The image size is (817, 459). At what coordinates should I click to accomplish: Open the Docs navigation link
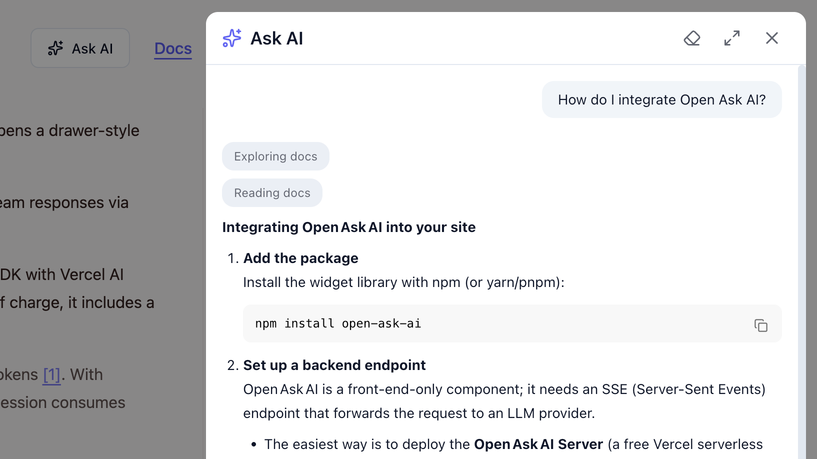pyautogui.click(x=173, y=48)
